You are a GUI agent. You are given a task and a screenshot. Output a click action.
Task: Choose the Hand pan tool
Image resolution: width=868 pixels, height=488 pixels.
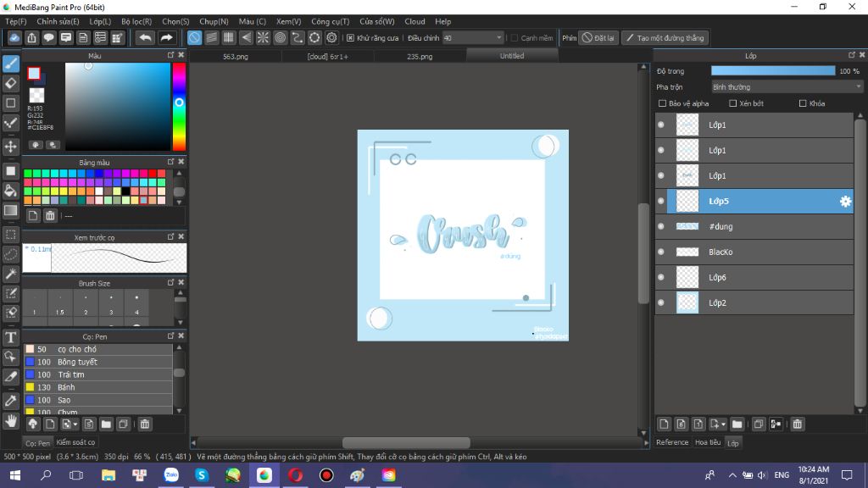[11, 420]
